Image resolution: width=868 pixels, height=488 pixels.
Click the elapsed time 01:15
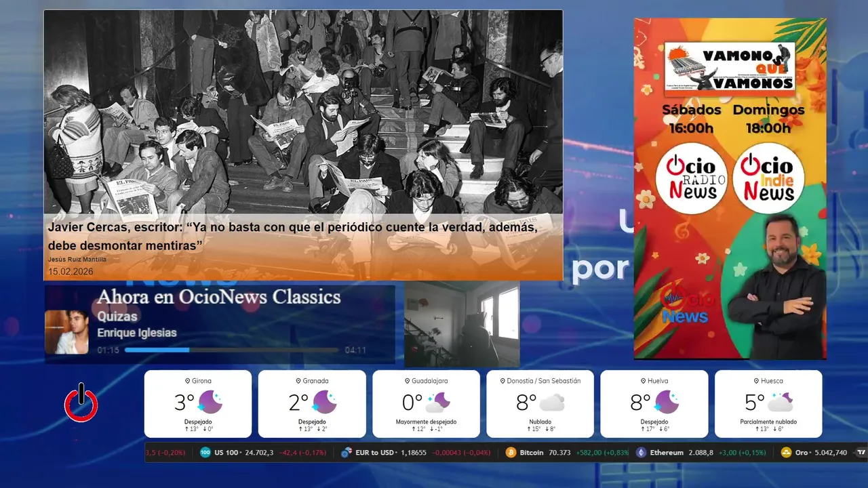coord(108,350)
